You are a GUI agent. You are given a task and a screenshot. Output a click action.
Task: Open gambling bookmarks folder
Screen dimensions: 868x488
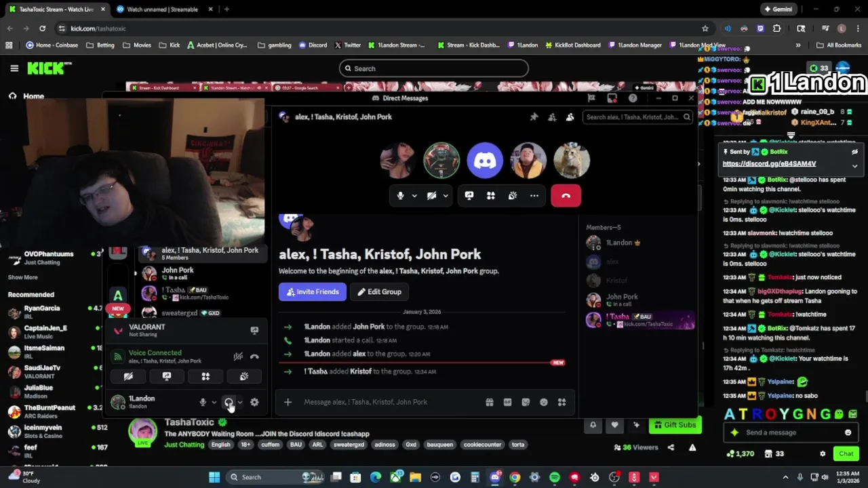275,45
